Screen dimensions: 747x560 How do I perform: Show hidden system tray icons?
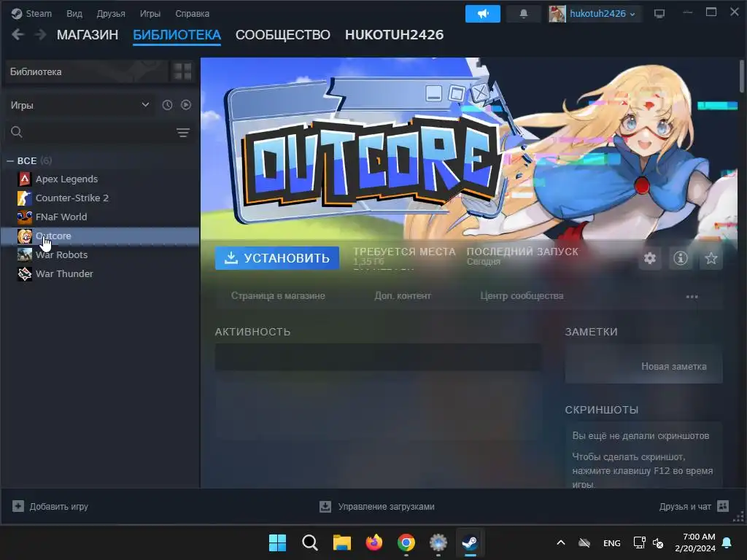[561, 542]
